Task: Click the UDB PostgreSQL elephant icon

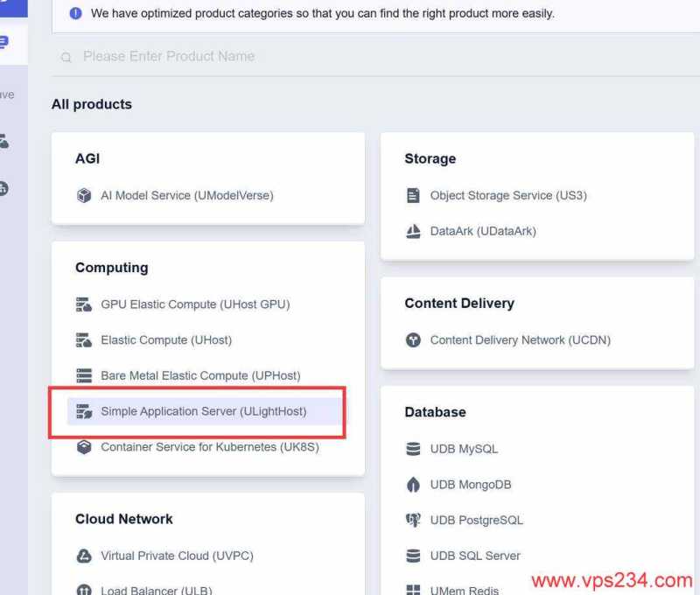Action: click(x=414, y=521)
